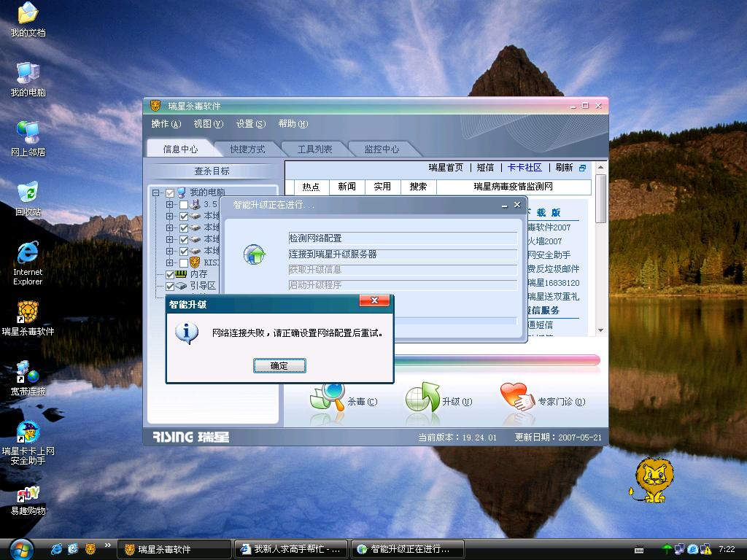This screenshot has height=560, width=747.
Task: Switch to 我新人求高手帮忙 taskbar window
Action: (x=292, y=549)
